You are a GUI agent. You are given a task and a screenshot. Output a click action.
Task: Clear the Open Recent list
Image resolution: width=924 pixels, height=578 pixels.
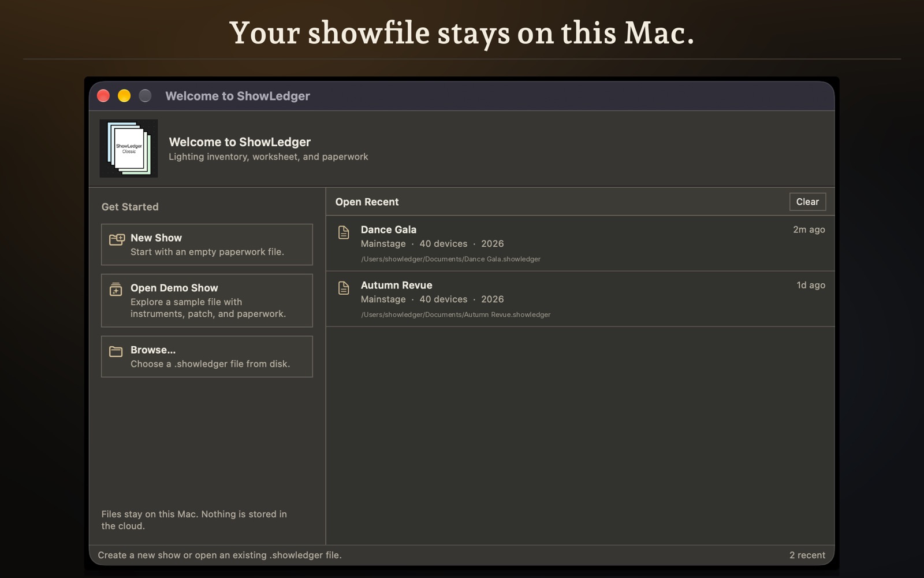click(x=807, y=202)
